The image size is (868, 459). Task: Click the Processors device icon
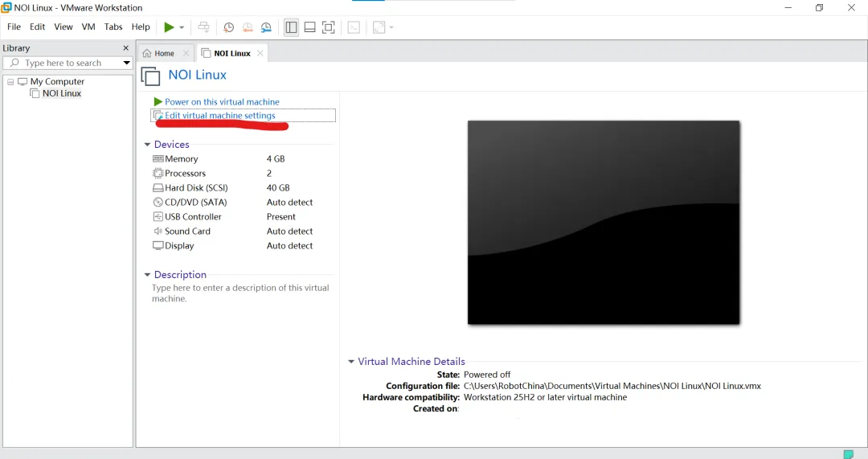158,174
